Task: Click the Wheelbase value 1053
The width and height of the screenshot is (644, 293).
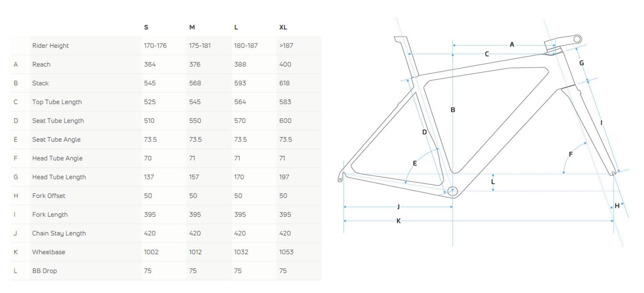Action: point(286,252)
